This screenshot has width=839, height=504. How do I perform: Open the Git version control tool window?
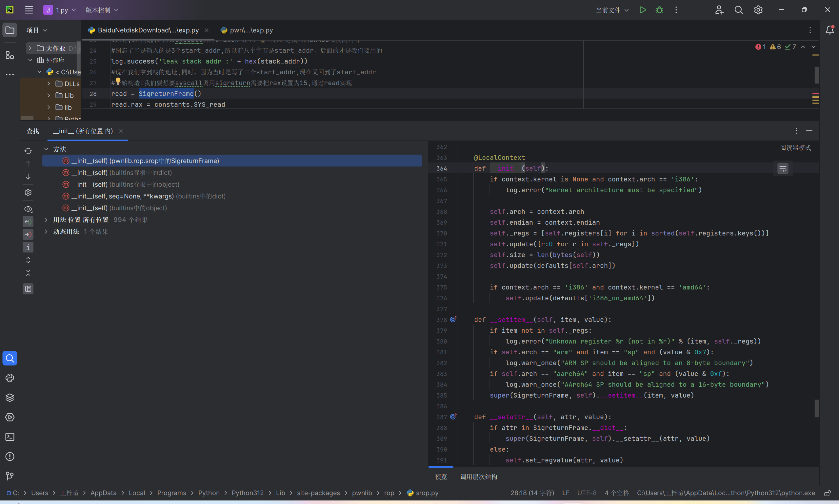click(10, 476)
